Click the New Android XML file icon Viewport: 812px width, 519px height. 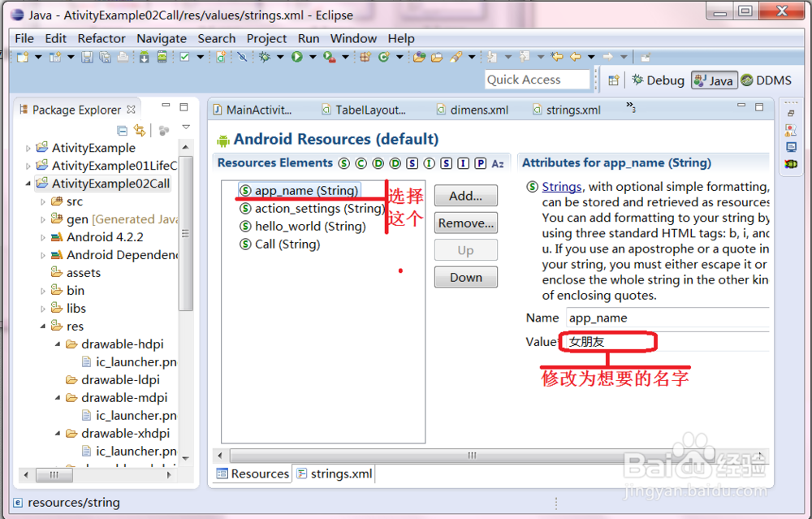(221, 57)
